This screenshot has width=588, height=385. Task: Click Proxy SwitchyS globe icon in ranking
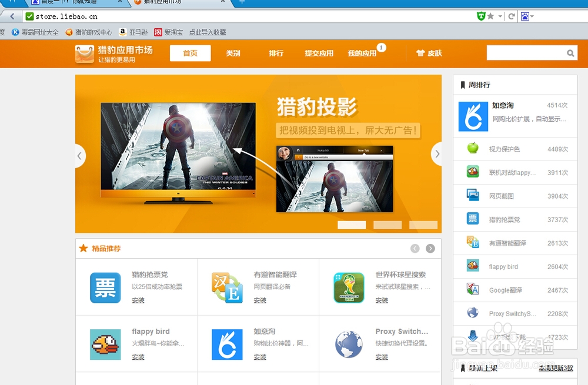pos(473,313)
